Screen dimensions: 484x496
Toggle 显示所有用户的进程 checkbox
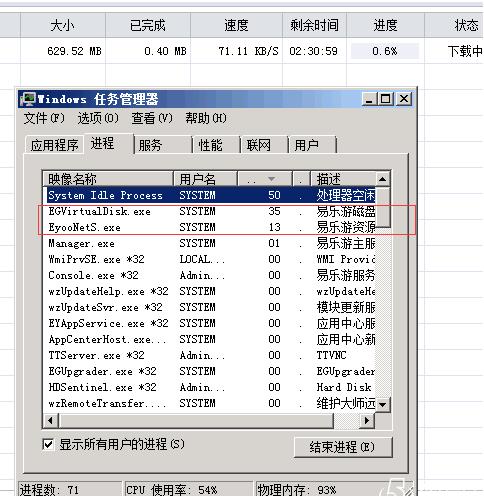coord(48,444)
